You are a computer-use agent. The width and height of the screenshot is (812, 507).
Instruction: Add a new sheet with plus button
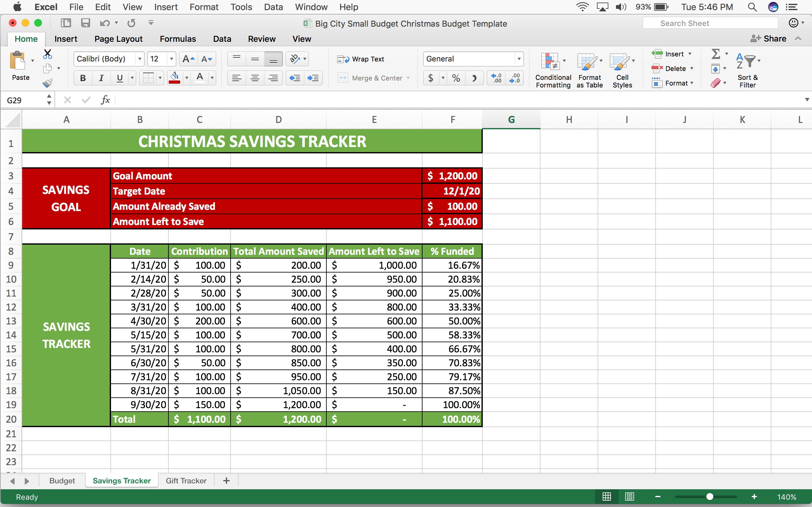pos(226,480)
